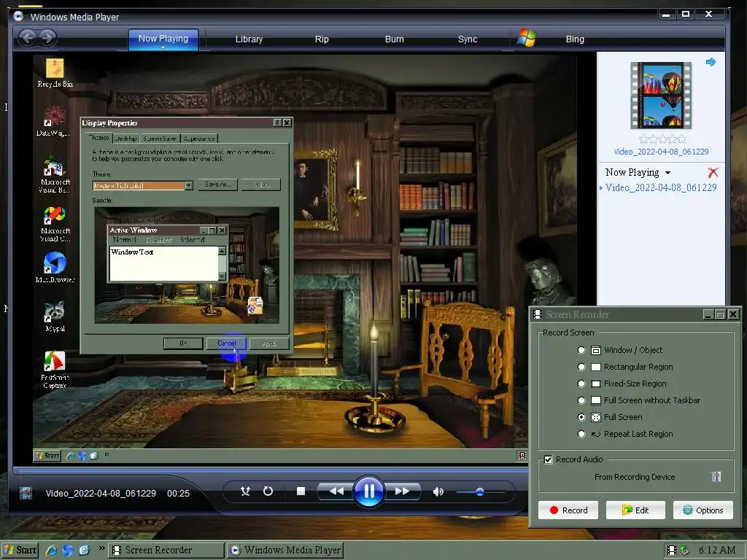
Task: Mute the sound via the speaker icon
Action: click(x=438, y=491)
